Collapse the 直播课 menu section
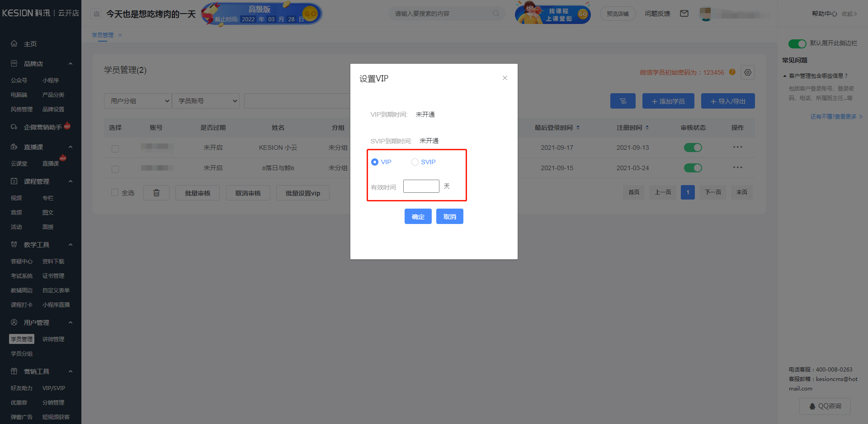This screenshot has width=868, height=424. point(71,147)
